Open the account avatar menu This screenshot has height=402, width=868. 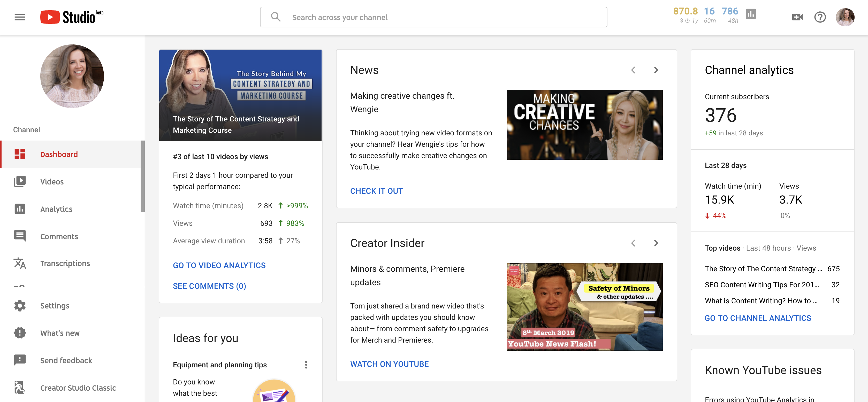pyautogui.click(x=845, y=17)
